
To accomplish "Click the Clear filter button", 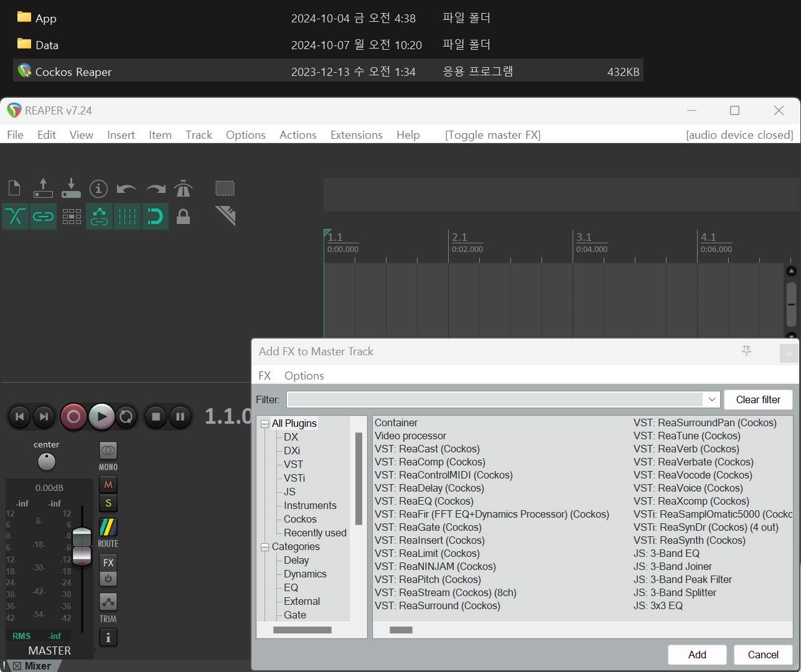I will click(758, 399).
